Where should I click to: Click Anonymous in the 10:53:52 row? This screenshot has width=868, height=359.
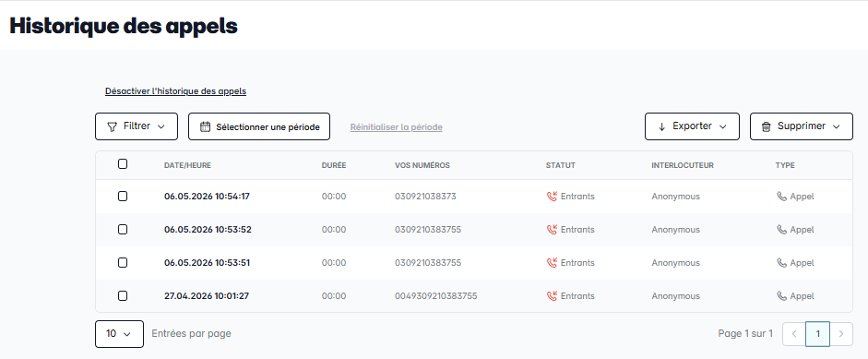click(x=676, y=230)
